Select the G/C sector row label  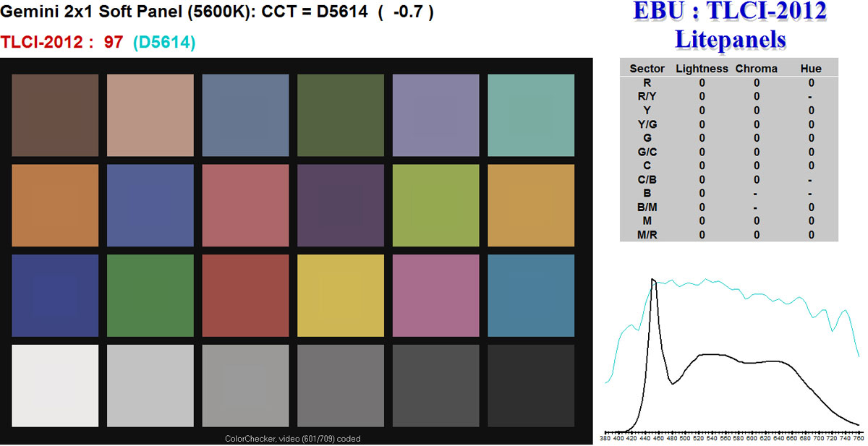pyautogui.click(x=647, y=152)
